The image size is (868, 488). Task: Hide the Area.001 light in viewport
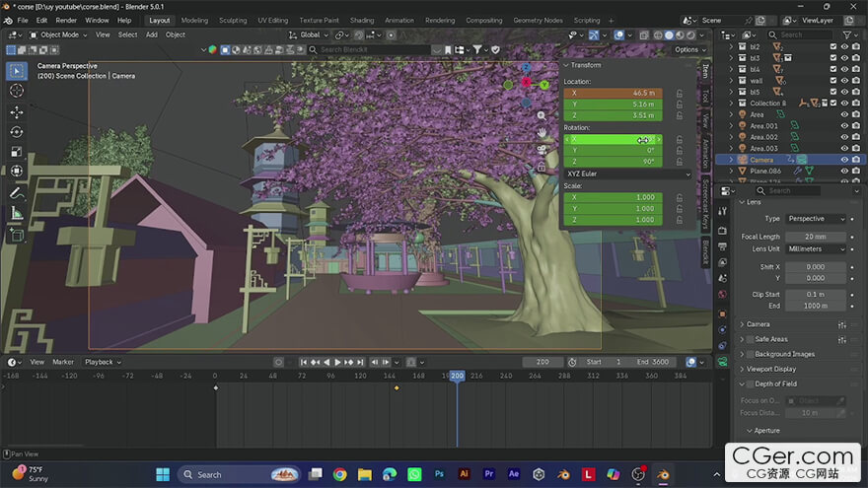(844, 126)
